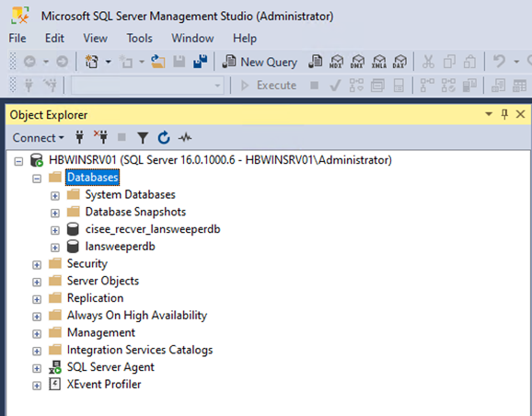The height and width of the screenshot is (416, 532).
Task: Click the DMX query icon
Action: (357, 62)
